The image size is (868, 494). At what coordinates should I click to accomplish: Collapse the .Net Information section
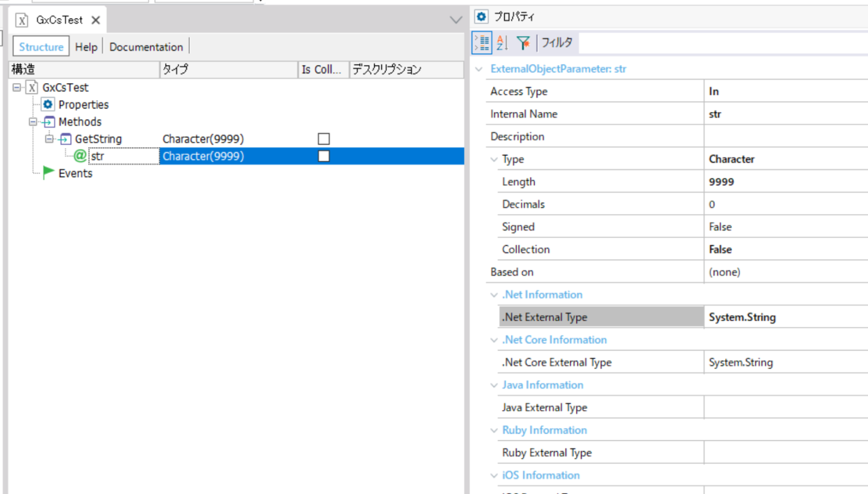coord(494,294)
